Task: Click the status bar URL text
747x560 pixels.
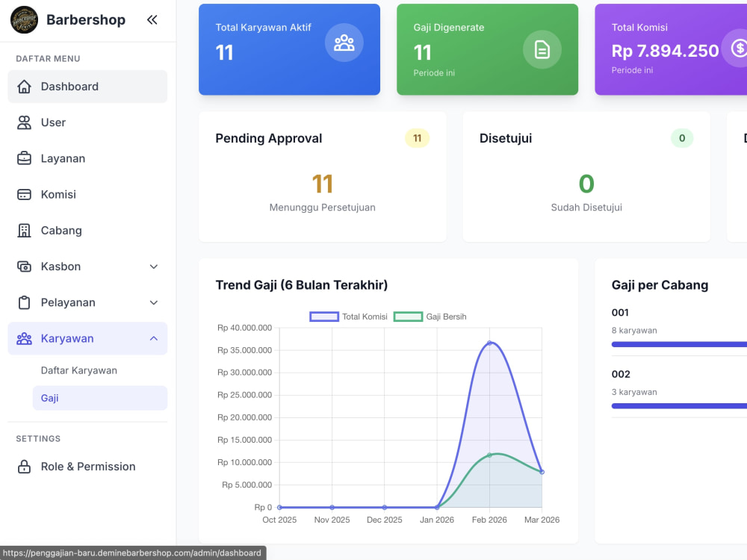Action: 132,553
